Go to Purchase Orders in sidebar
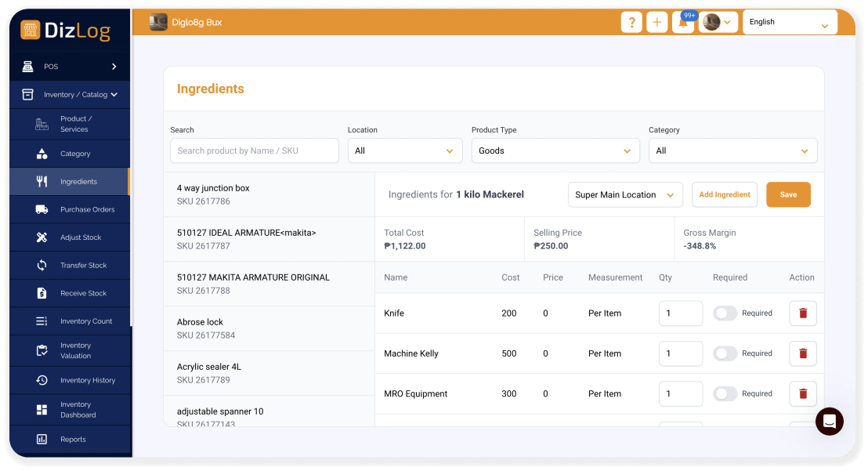The height and width of the screenshot is (471, 868). coord(87,210)
